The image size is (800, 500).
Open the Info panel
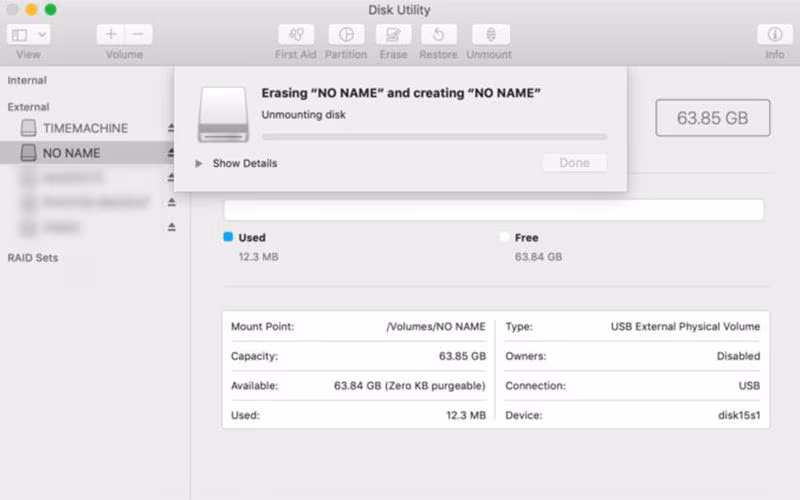click(774, 35)
